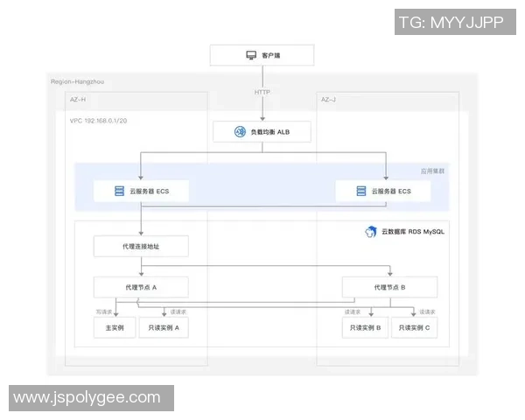Click the HTTP connection label
This screenshot has width=525, height=420.
pos(262,91)
